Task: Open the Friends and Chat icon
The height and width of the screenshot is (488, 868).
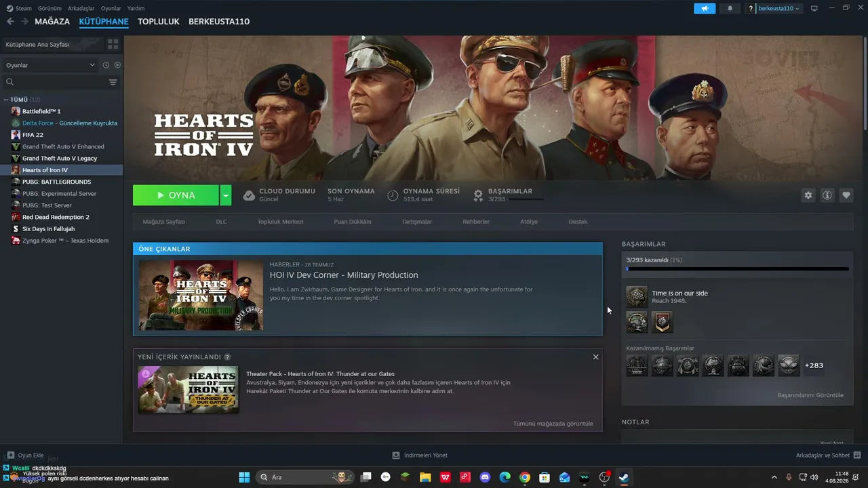Action: 857,455
